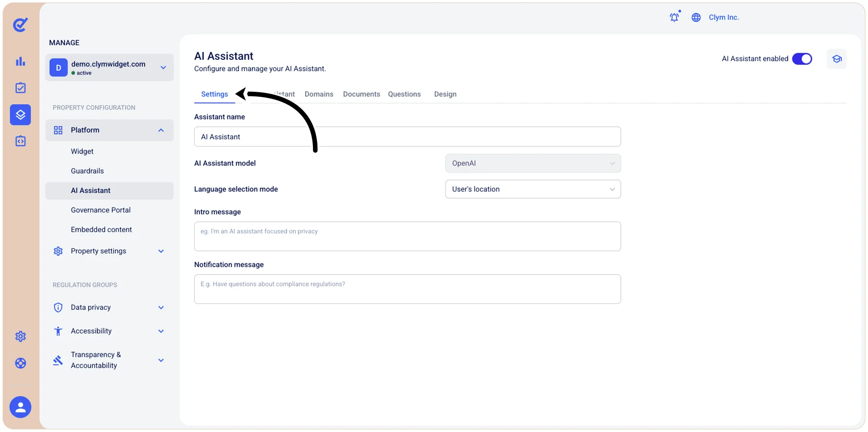
Task: Expand Transparency & Accountability chevron
Action: pyautogui.click(x=161, y=360)
